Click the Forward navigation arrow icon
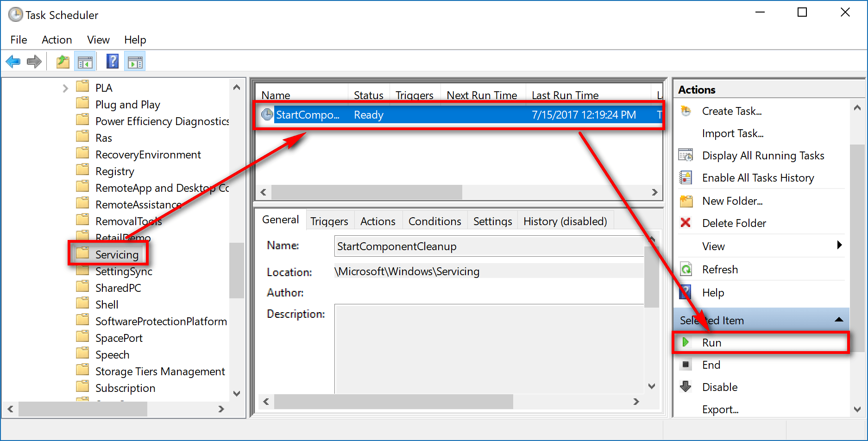This screenshot has width=868, height=441. click(34, 61)
